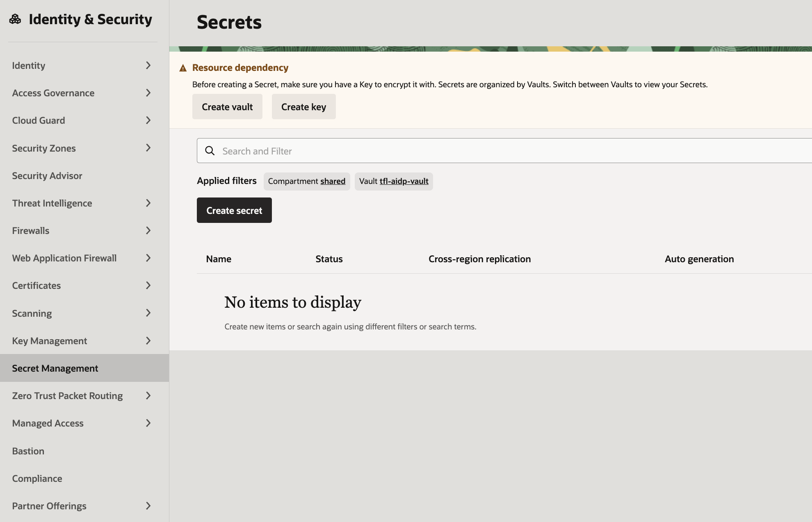Expand Partner Offerings chevron
Image resolution: width=812 pixels, height=522 pixels.
(x=148, y=506)
